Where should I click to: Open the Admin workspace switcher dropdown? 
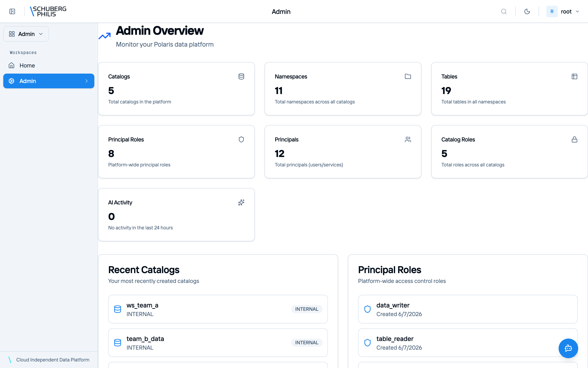click(26, 34)
